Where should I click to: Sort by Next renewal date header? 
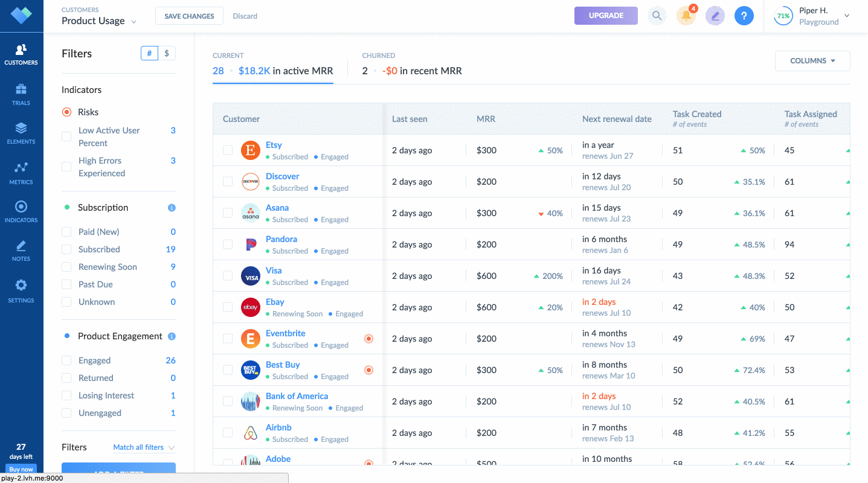pyautogui.click(x=617, y=119)
